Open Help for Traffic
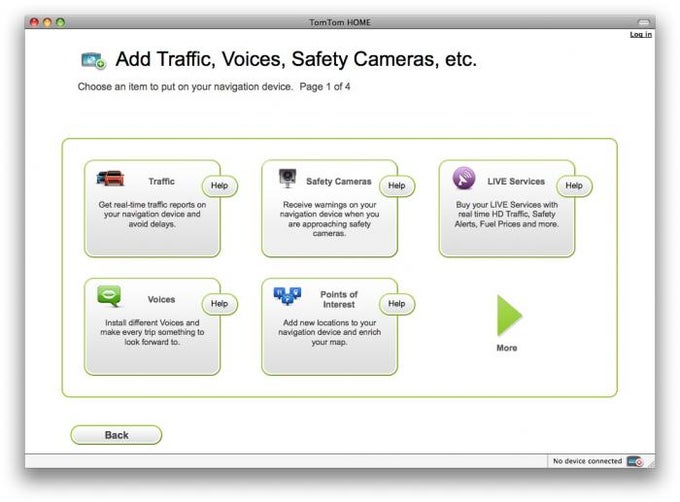The width and height of the screenshot is (680, 502). tap(219, 186)
